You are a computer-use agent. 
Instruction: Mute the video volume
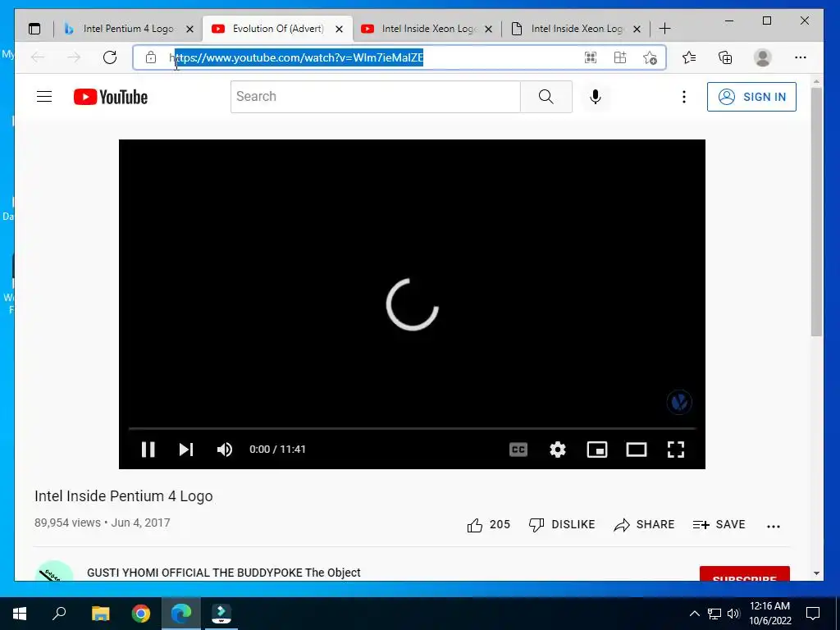coord(225,449)
